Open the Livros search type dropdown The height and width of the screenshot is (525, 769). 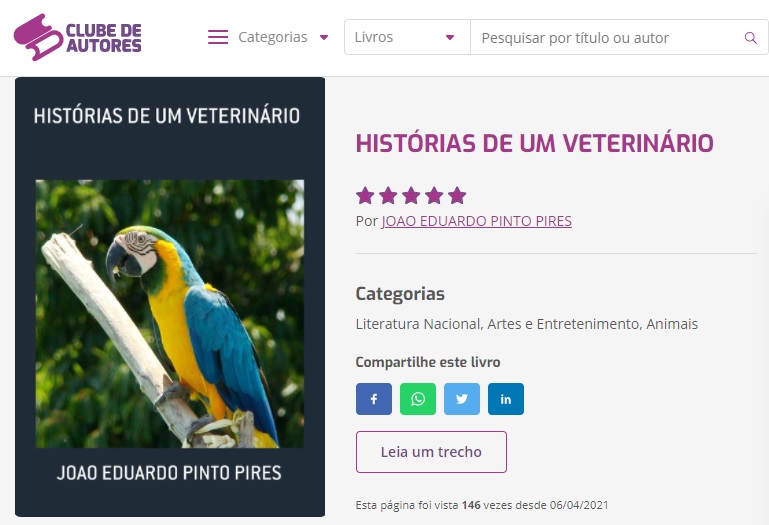pos(407,37)
